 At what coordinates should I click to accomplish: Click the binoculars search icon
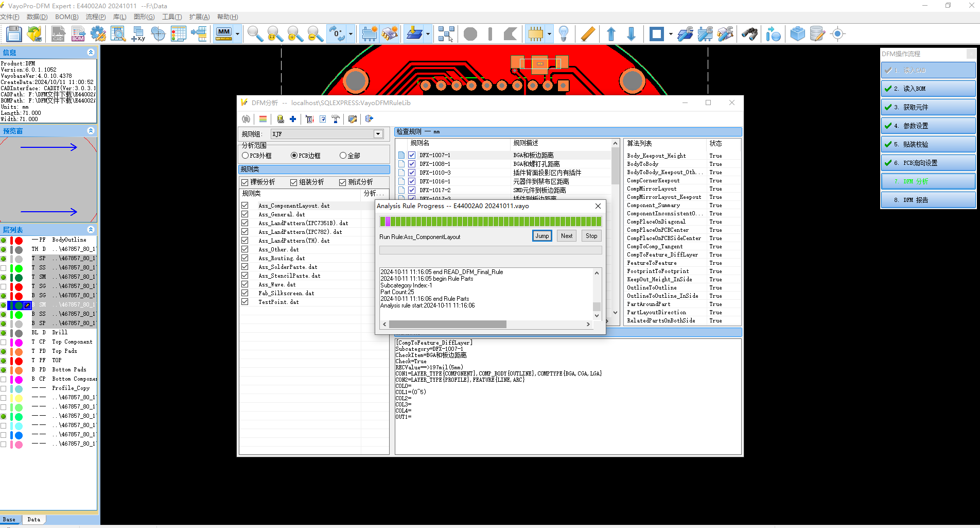[x=749, y=34]
